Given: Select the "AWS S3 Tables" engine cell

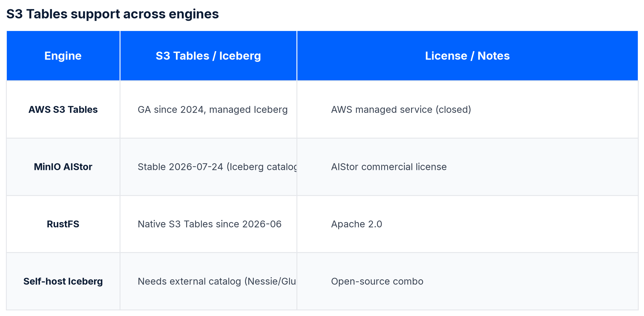Looking at the screenshot, I should (x=63, y=109).
